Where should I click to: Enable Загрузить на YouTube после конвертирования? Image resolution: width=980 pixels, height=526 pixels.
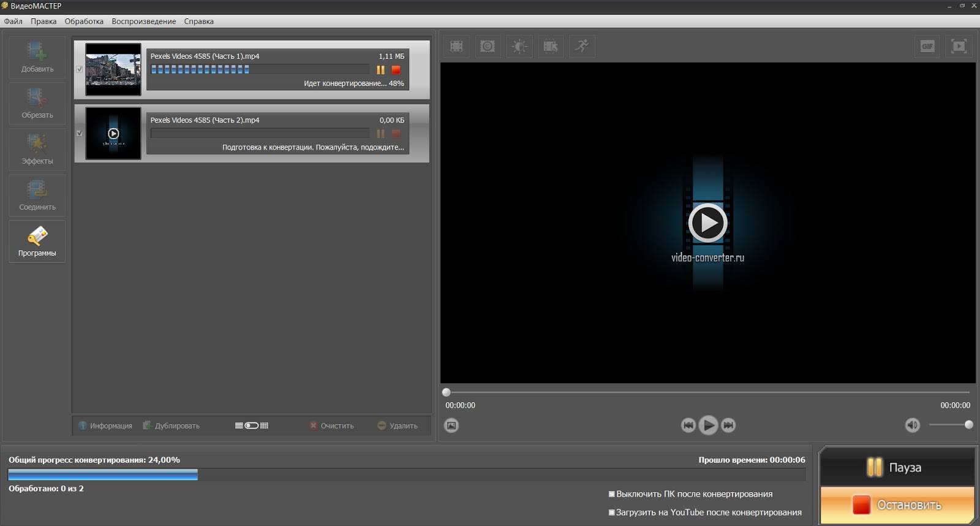[611, 513]
